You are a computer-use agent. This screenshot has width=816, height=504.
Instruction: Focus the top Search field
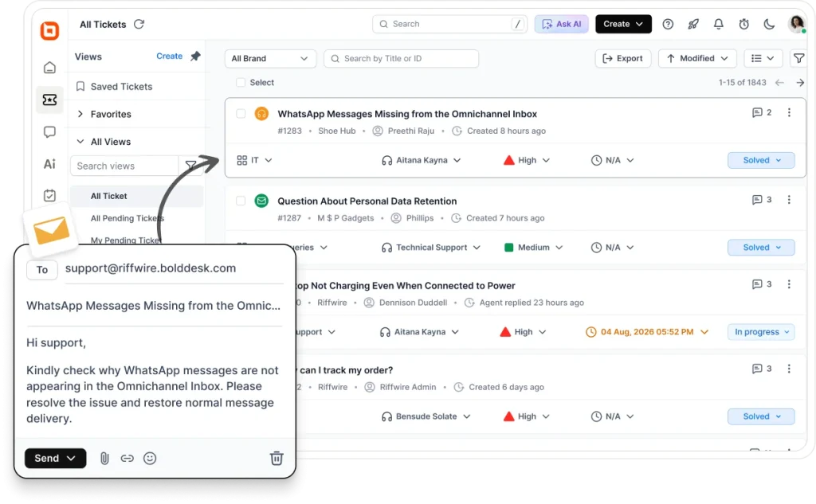pyautogui.click(x=449, y=24)
